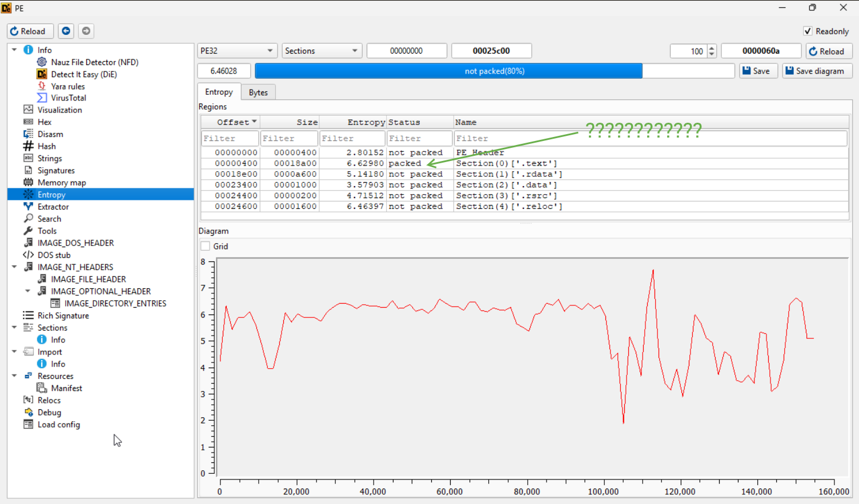Click the Save diagram button
The image size is (859, 504).
(x=817, y=71)
